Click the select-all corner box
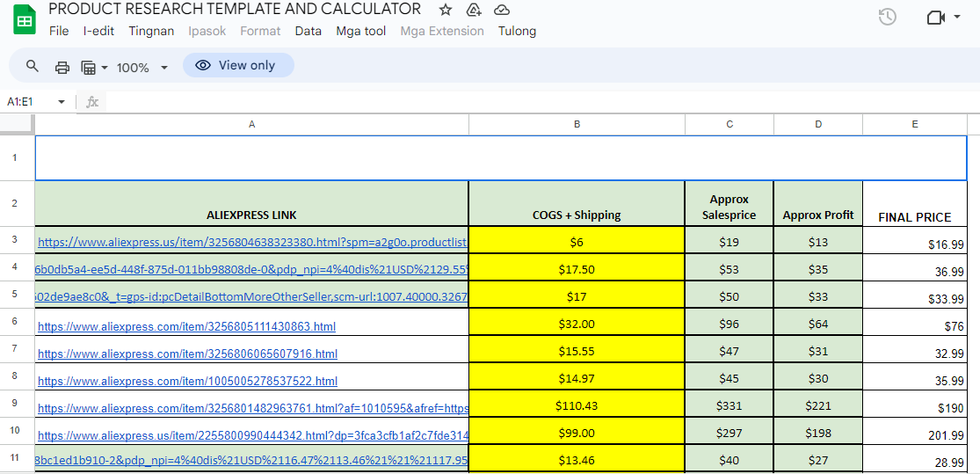The image size is (980, 474). pyautogui.click(x=17, y=125)
